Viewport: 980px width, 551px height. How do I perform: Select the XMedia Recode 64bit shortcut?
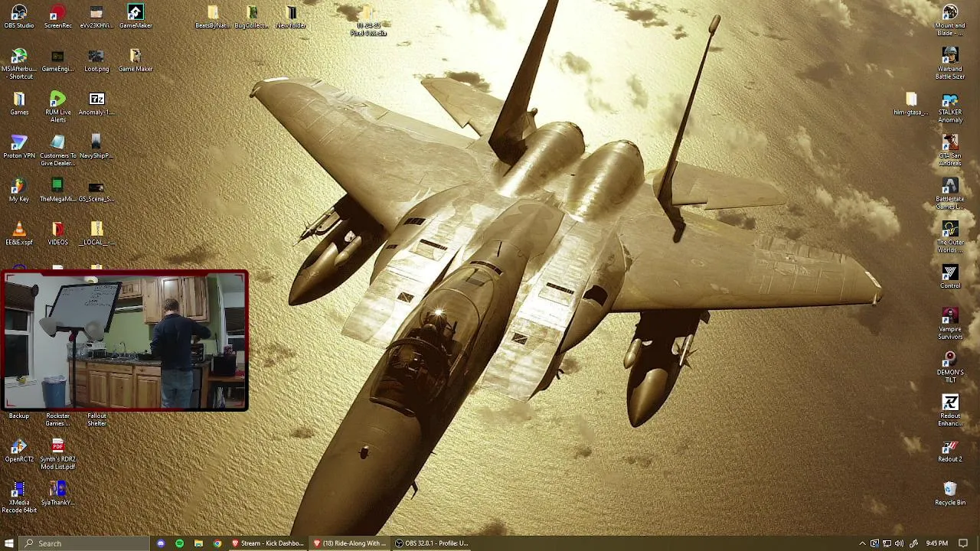[19, 497]
